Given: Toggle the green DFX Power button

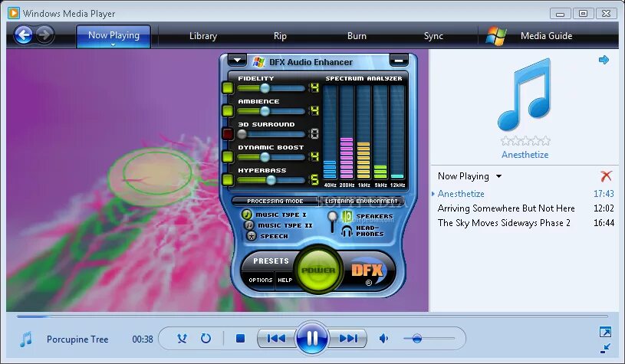Looking at the screenshot, I should click(x=318, y=270).
